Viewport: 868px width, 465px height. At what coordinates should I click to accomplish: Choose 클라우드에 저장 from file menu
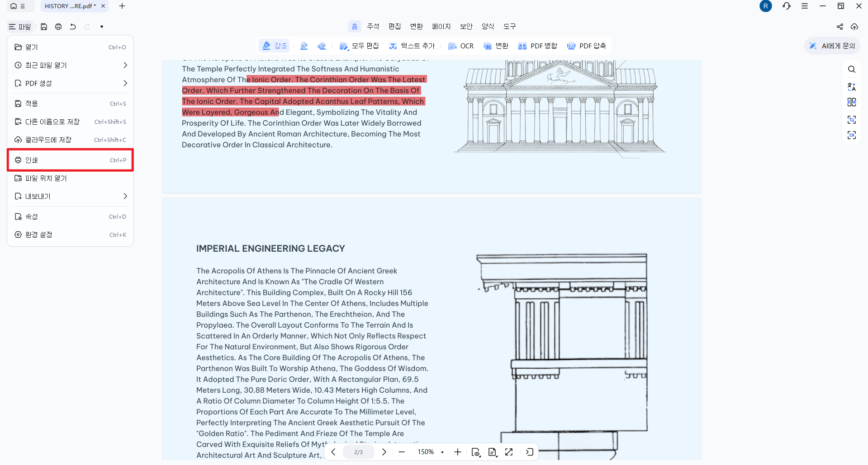point(71,140)
